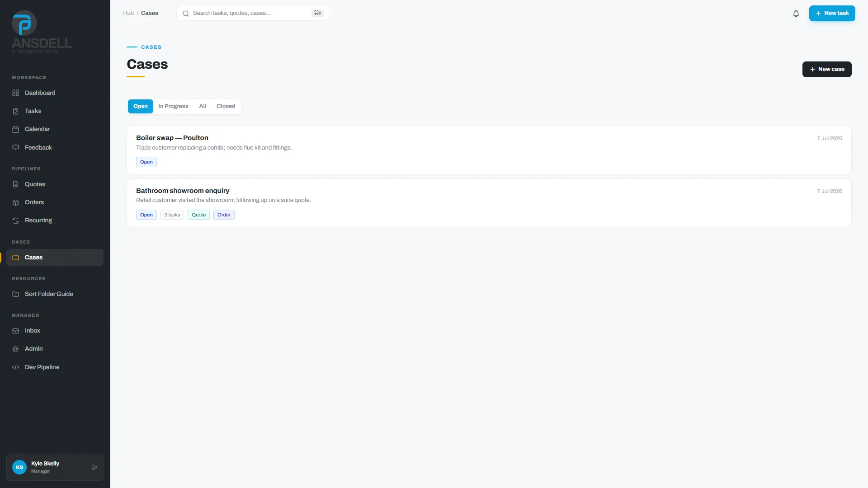
Task: Click the New case button
Action: coord(827,69)
